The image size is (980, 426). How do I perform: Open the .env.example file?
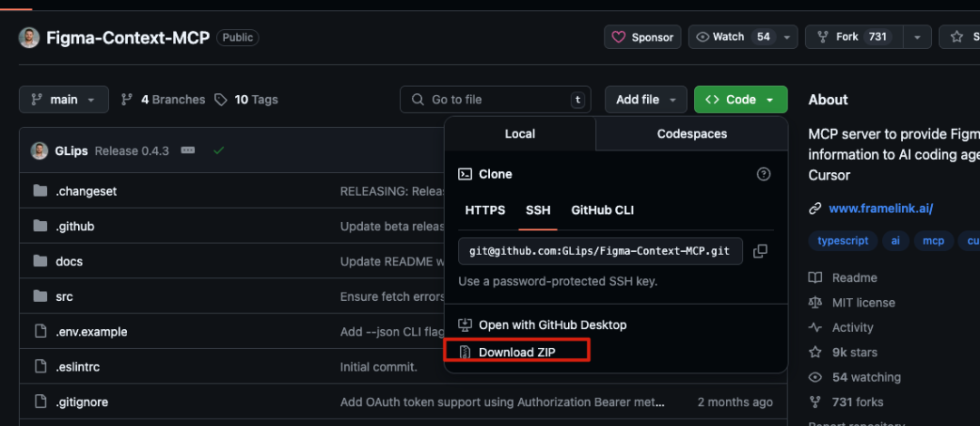coord(92,332)
